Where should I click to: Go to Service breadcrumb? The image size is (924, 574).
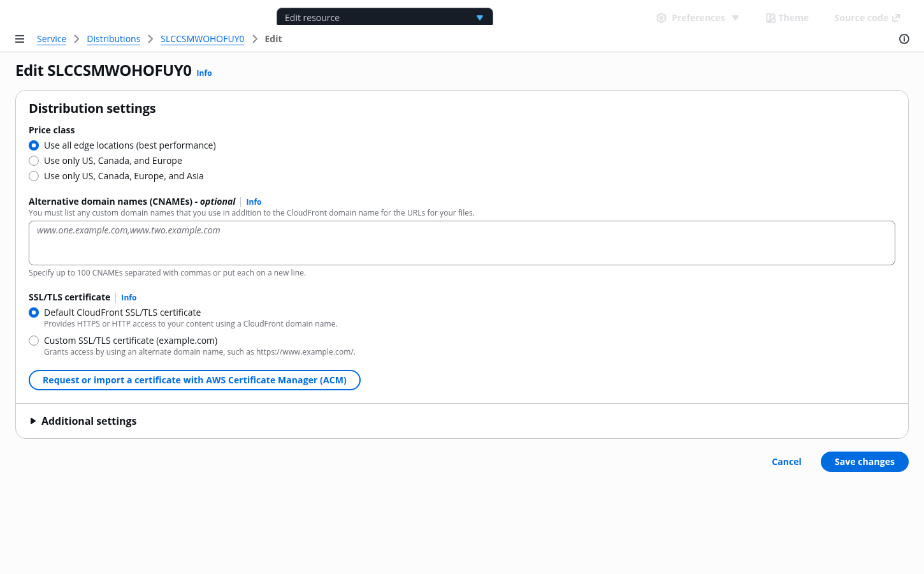[52, 39]
